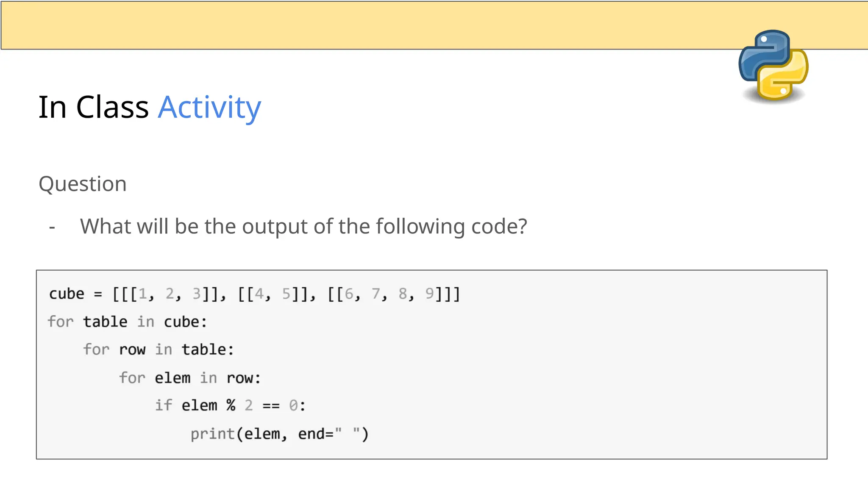868x488 pixels.
Task: Click the number 1 in the cube list
Action: pyautogui.click(x=143, y=293)
